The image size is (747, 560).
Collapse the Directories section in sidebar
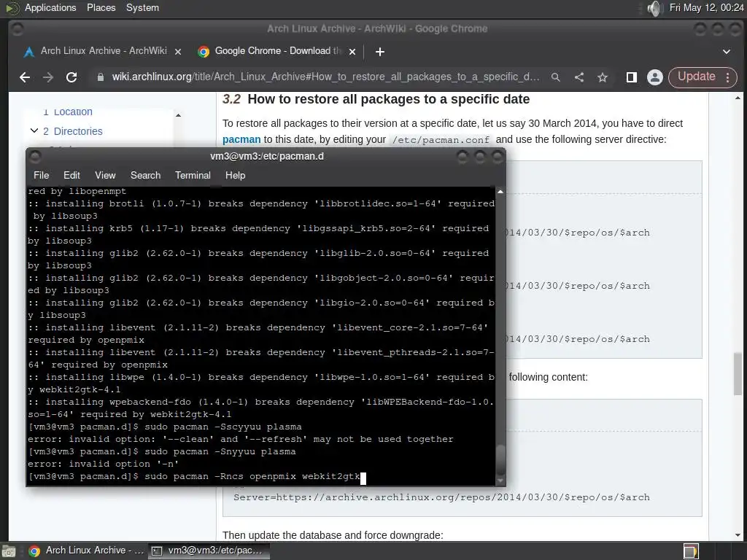(x=34, y=131)
